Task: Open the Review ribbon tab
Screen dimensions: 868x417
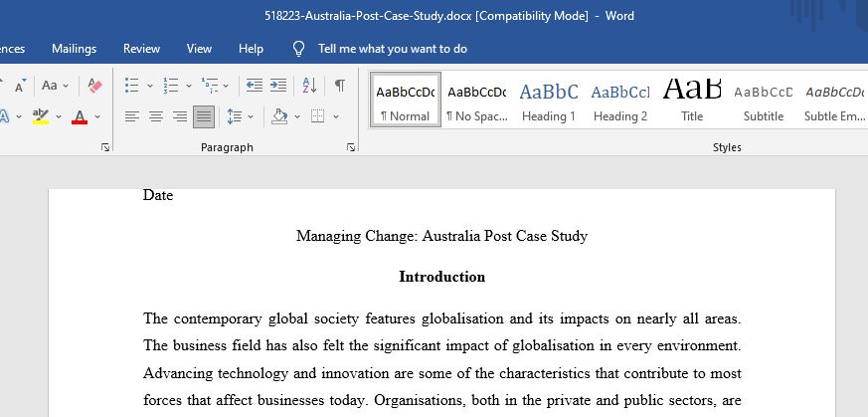Action: (142, 49)
